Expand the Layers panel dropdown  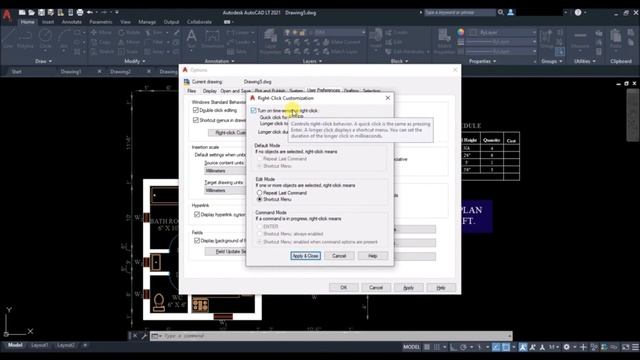pyautogui.click(x=312, y=61)
